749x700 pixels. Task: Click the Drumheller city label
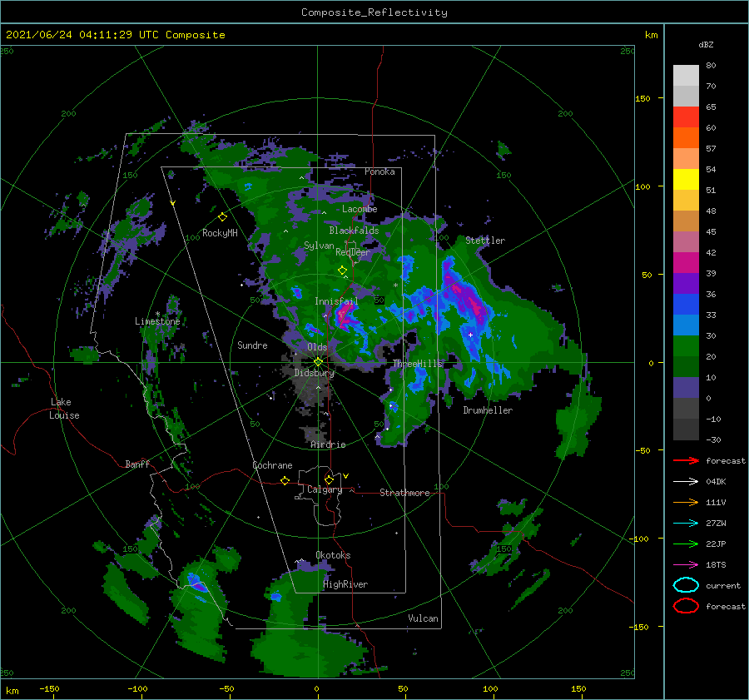(x=488, y=410)
